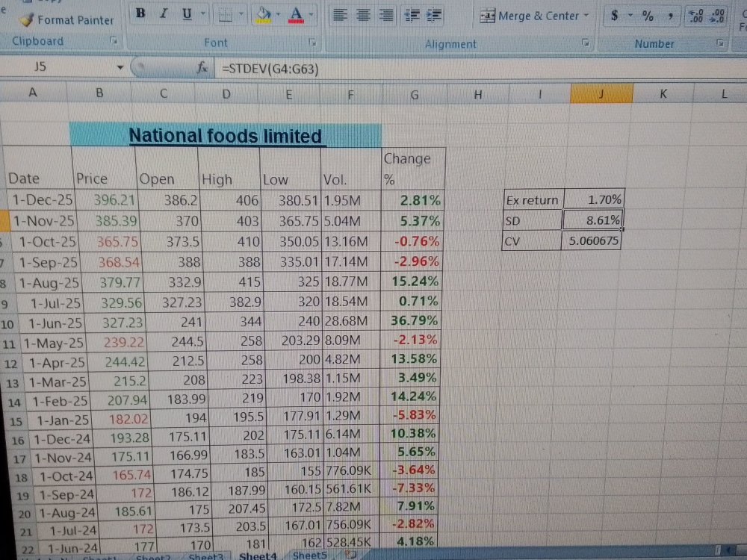Viewport: 747px width, 560px height.
Task: Apply Accounting Number Format dollar sign
Action: (615, 16)
